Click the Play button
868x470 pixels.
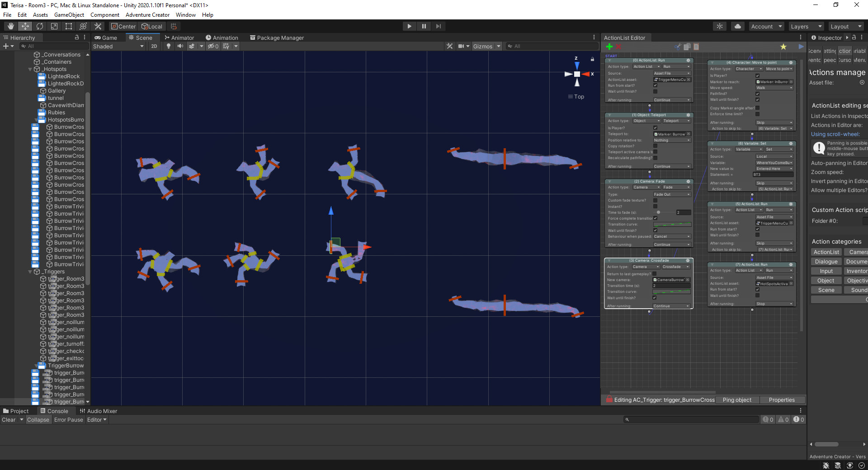(409, 26)
